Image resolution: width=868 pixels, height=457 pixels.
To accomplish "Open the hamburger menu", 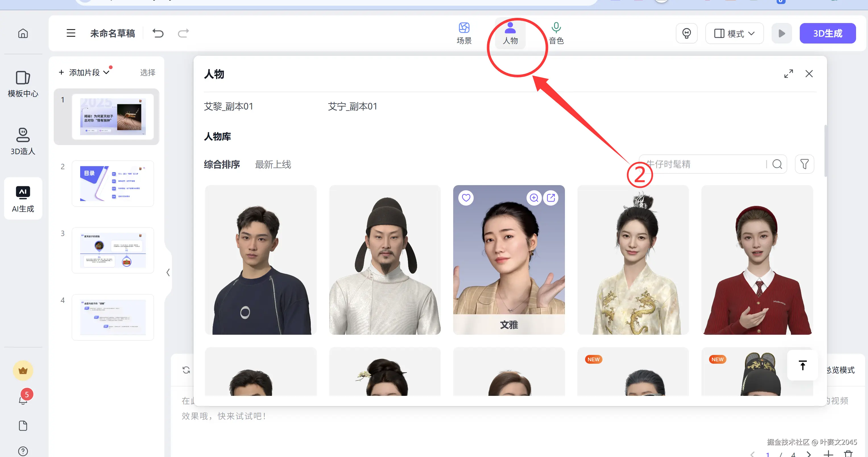I will (71, 33).
